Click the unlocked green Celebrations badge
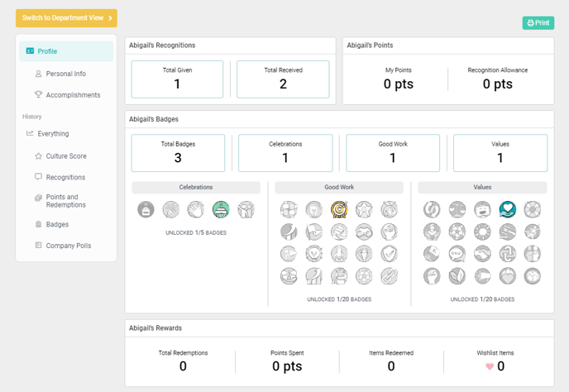This screenshot has width=569, height=392. (221, 209)
